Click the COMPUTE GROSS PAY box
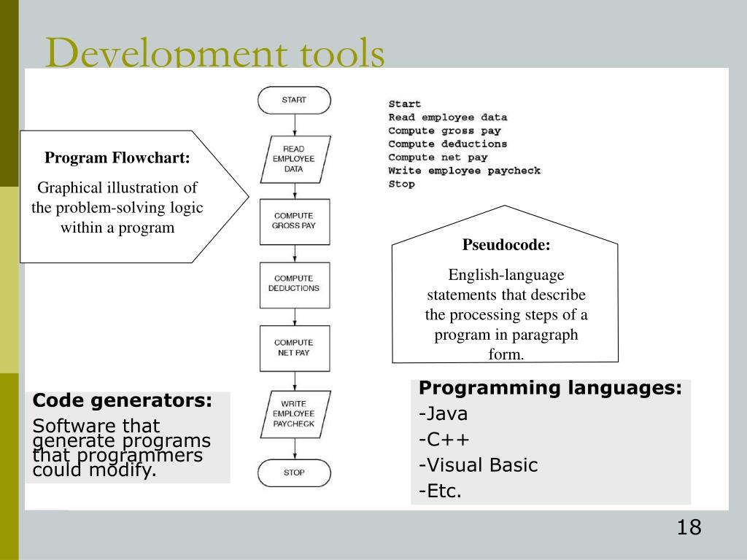This screenshot has width=747, height=560. click(x=295, y=222)
